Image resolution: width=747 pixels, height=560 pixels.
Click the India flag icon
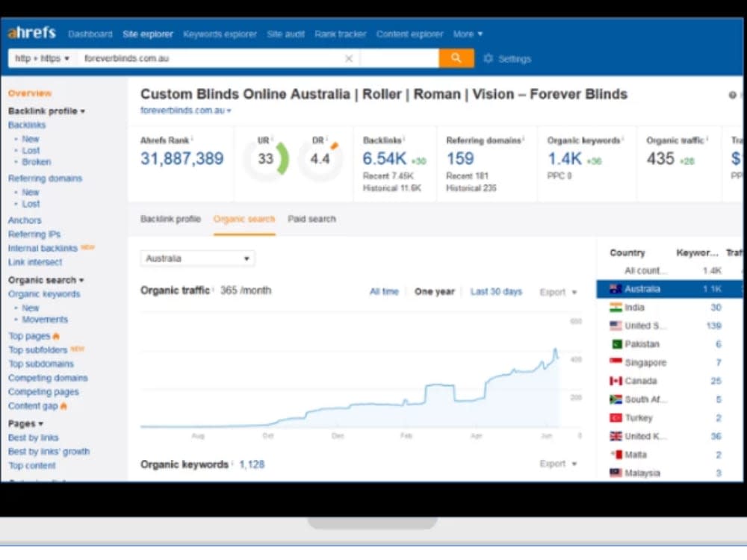pyautogui.click(x=616, y=307)
